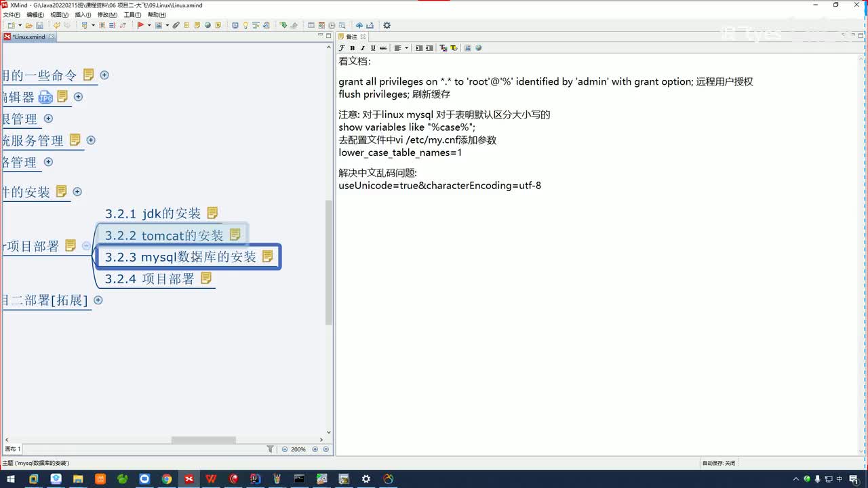Viewport: 868px width, 488px height.
Task: Toggle underline in the notes toolbar
Action: click(373, 48)
